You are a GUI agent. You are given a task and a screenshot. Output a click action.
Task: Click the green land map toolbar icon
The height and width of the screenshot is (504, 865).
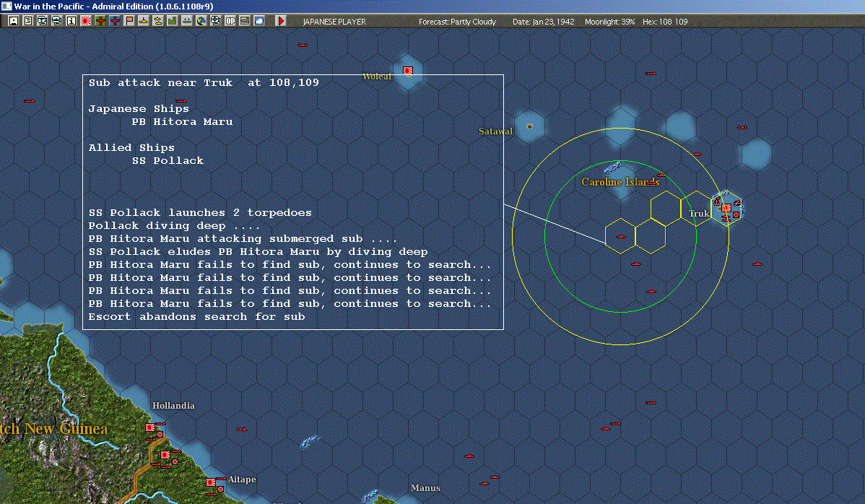tap(172, 21)
